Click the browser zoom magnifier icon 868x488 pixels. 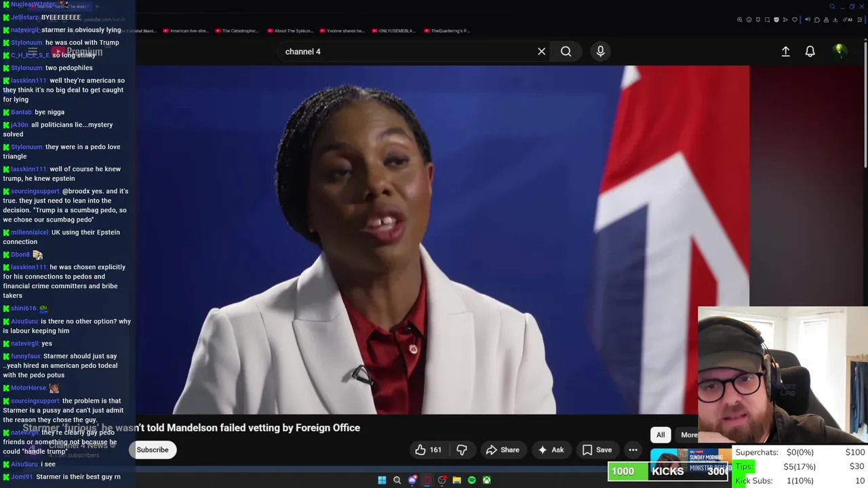point(739,20)
